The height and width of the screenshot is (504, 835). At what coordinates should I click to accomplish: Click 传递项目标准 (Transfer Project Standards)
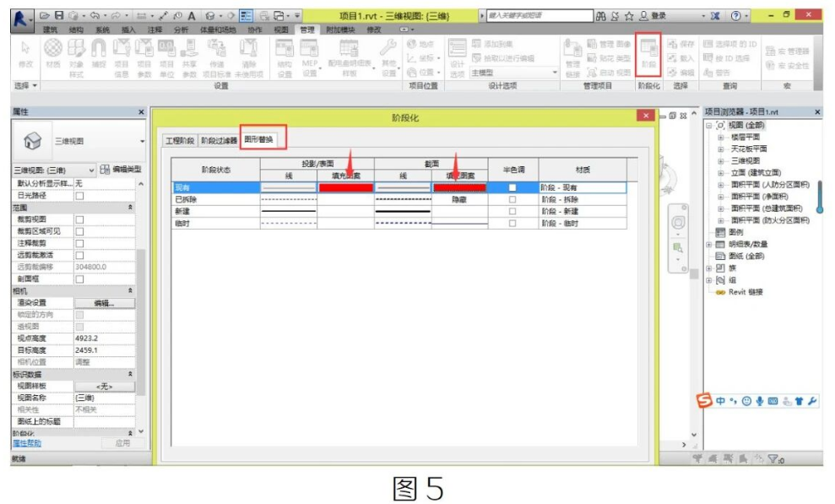217,57
